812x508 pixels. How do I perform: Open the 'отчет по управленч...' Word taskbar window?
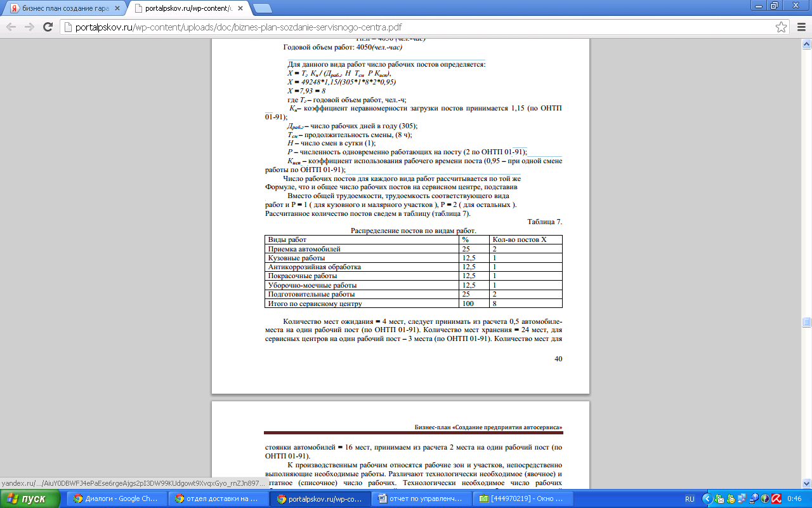422,499
